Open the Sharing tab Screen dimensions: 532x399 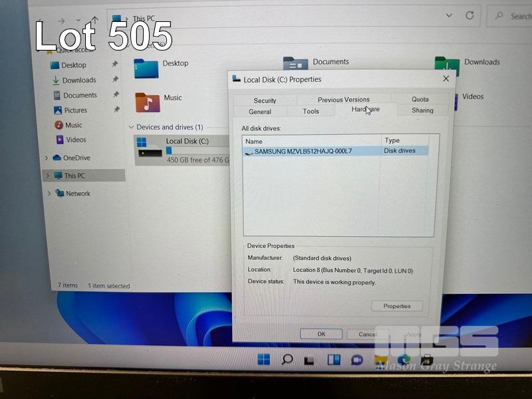click(422, 110)
